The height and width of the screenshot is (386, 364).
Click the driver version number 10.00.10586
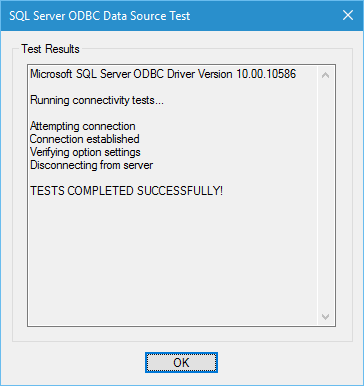(266, 74)
